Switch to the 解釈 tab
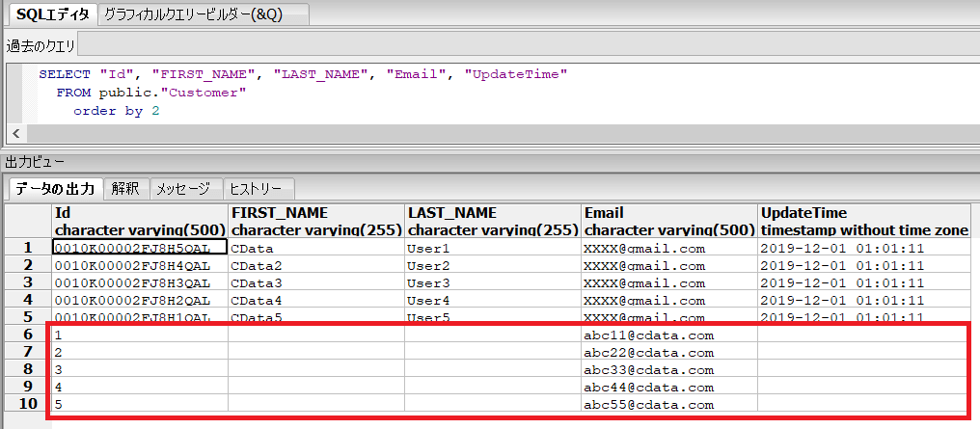The width and height of the screenshot is (980, 429). (x=126, y=189)
